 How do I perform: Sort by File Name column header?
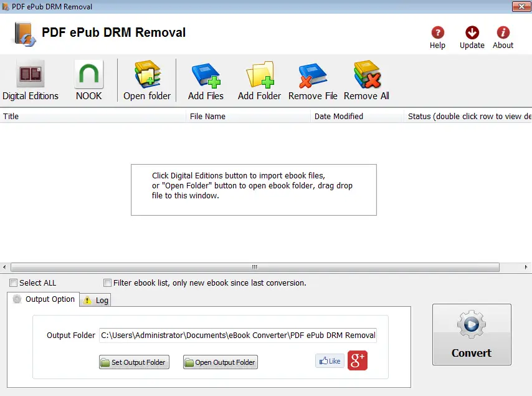[x=248, y=116]
